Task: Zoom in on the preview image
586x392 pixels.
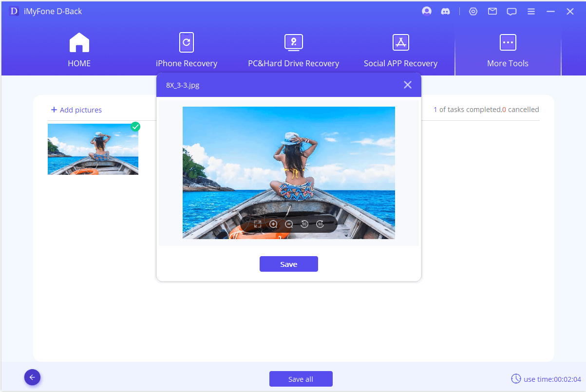Action: [273, 224]
